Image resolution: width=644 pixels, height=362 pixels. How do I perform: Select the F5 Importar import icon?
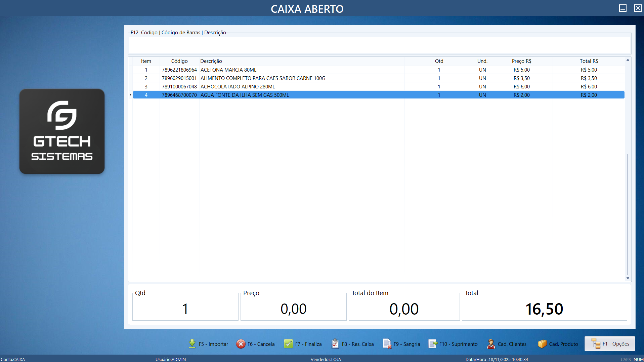pos(192,344)
